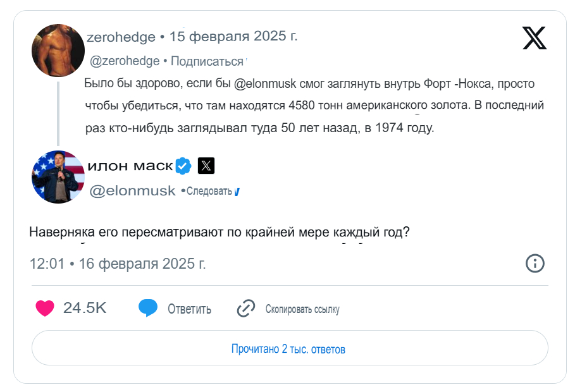
Task: Click the heart like icon
Action: pos(45,309)
